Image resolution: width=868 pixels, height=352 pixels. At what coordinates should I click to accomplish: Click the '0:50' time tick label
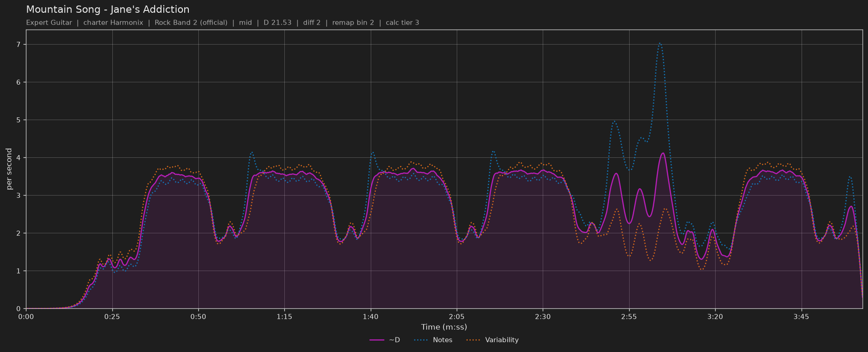pyautogui.click(x=198, y=317)
